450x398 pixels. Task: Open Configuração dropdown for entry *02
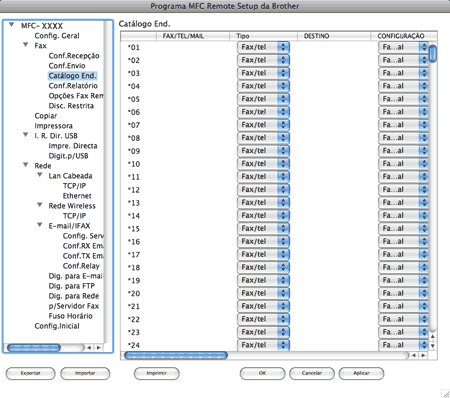pos(403,60)
